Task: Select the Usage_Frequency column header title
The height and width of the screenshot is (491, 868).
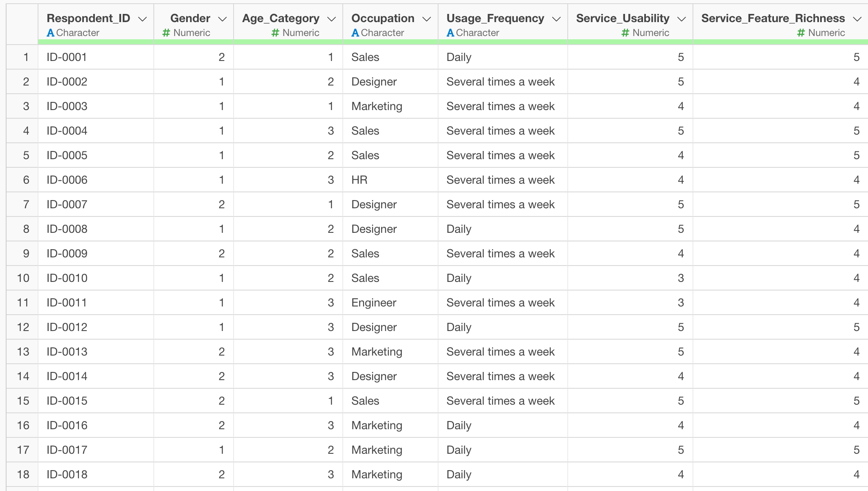Action: pyautogui.click(x=495, y=18)
